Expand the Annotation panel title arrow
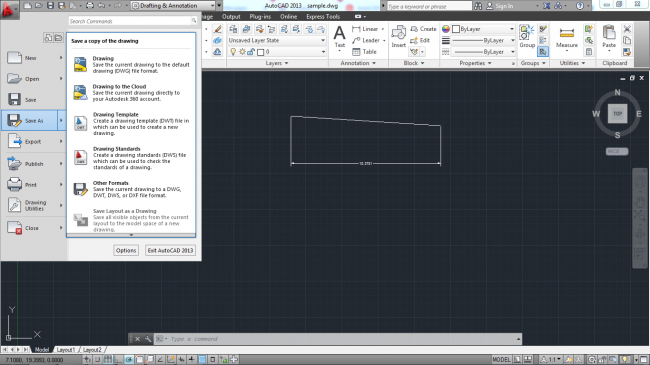Viewport: 650px width, 365px height. (x=374, y=63)
